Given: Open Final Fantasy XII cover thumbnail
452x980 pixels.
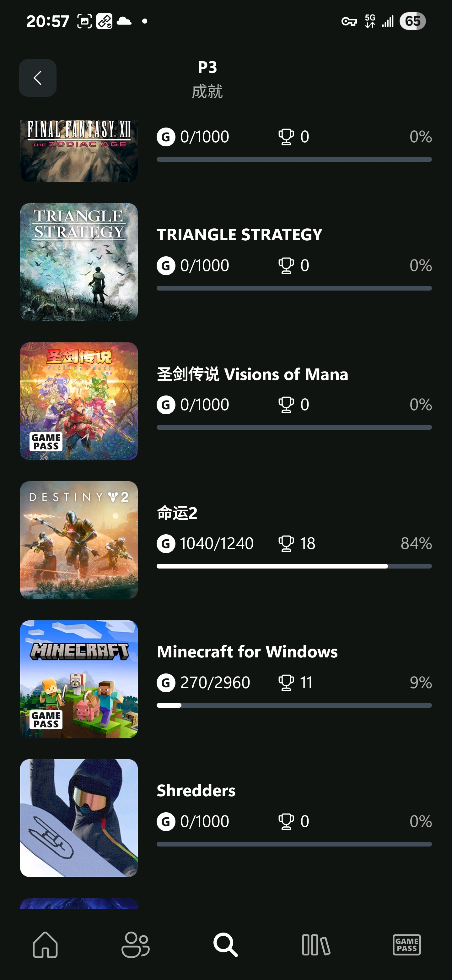Looking at the screenshot, I should coord(79,151).
